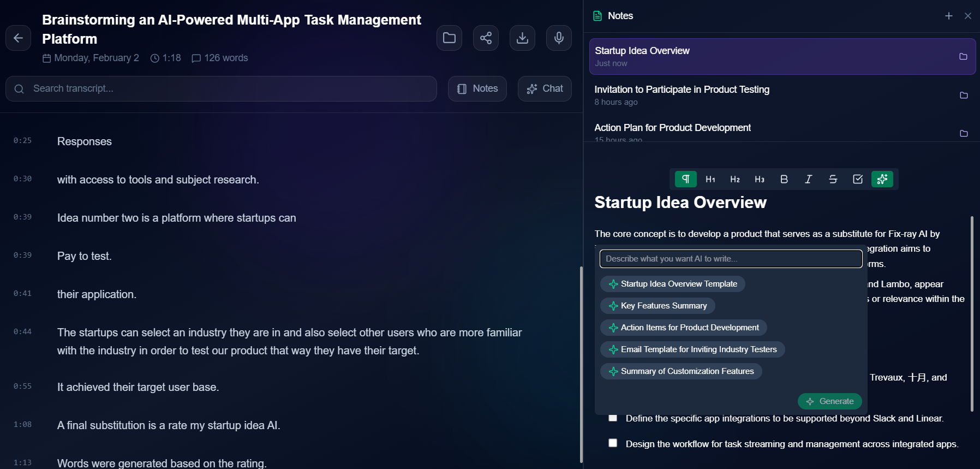Select Heading 1 format in toolbar
The width and height of the screenshot is (980, 469).
pyautogui.click(x=710, y=179)
